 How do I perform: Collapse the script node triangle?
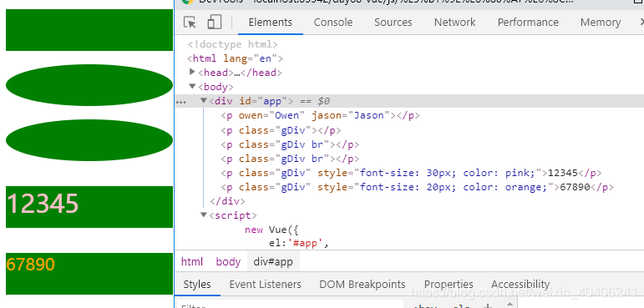pyautogui.click(x=203, y=215)
